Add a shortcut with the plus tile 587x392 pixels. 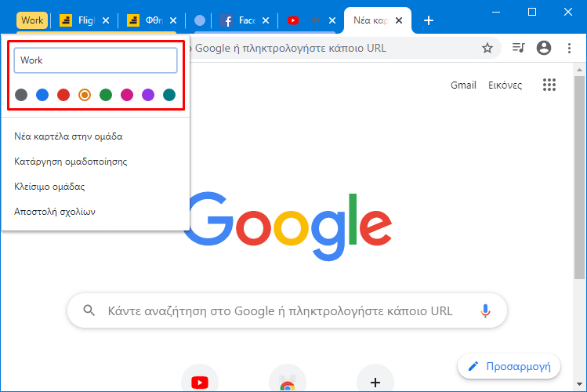click(x=375, y=379)
